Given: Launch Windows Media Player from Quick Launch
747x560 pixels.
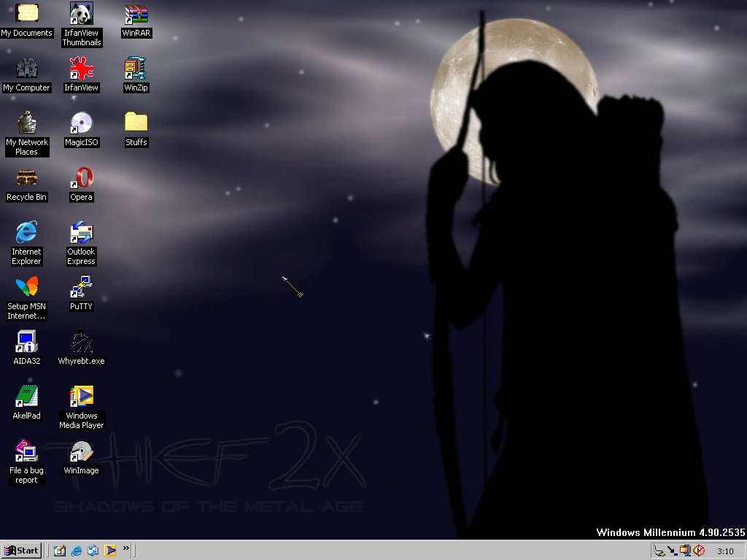Looking at the screenshot, I should point(109,551).
